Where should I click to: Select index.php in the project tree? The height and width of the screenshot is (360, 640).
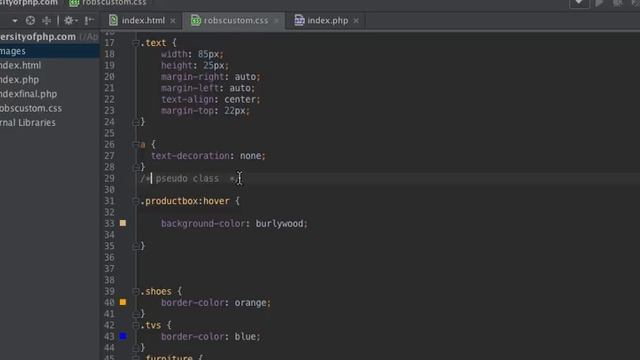point(20,80)
